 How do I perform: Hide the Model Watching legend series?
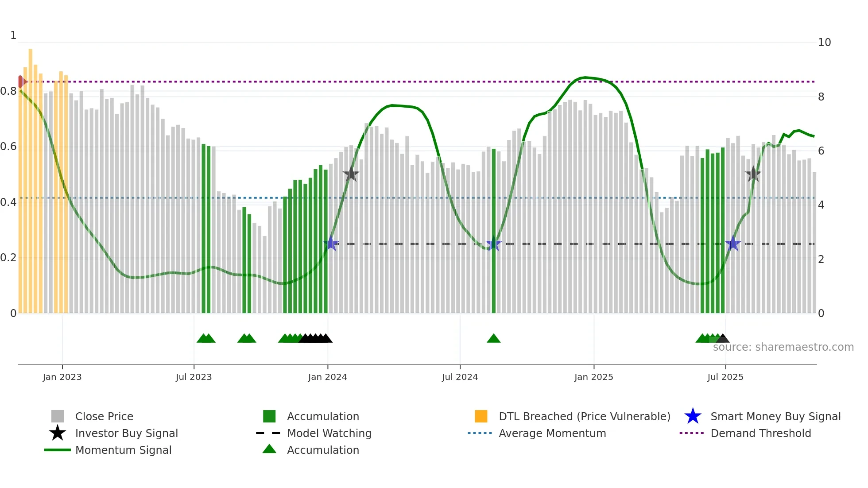[x=329, y=433]
